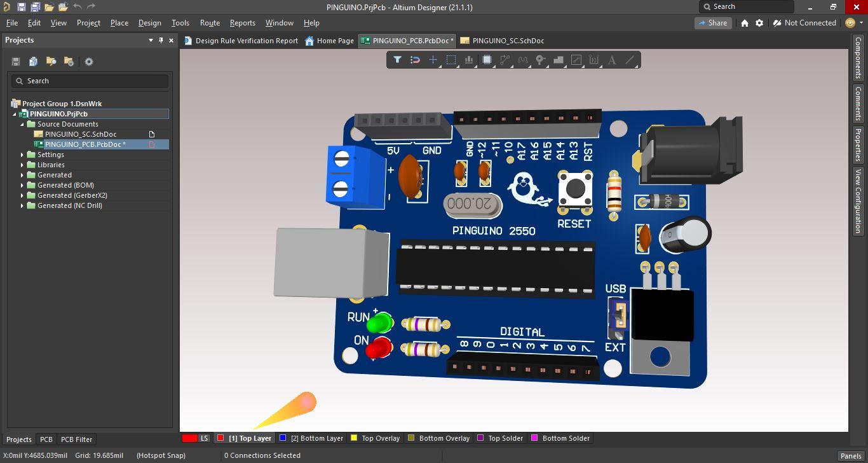Switch to the PINGUINO_SC.SchDoc tab
This screenshot has width=868, height=463.
tap(502, 41)
